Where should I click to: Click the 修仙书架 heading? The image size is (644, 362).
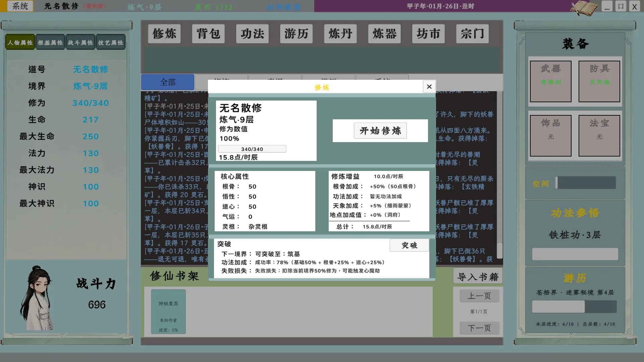(x=174, y=276)
